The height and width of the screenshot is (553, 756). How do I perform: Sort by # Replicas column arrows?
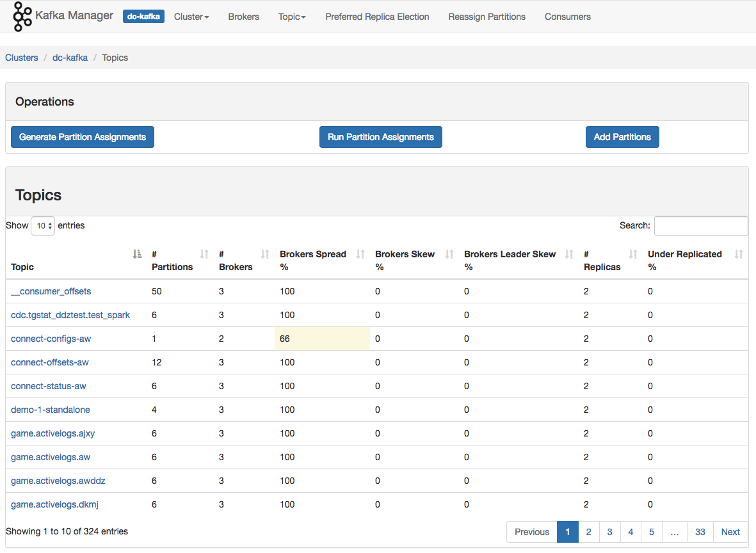pos(633,255)
